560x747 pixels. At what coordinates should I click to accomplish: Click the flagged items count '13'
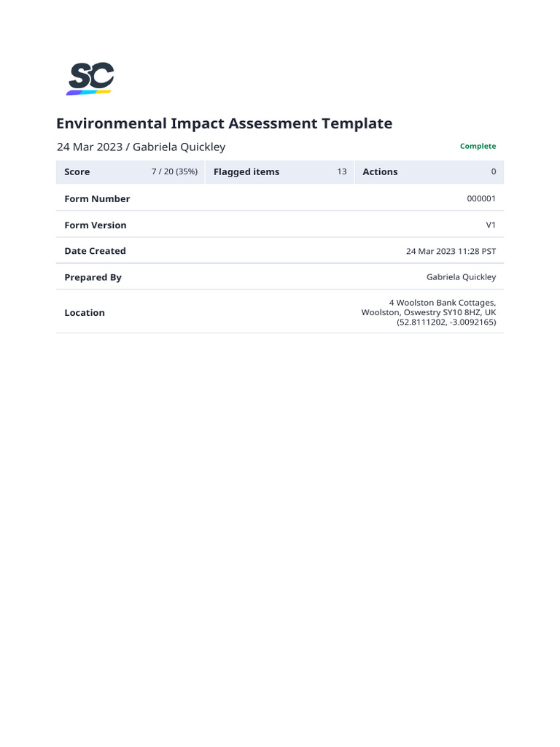point(342,171)
